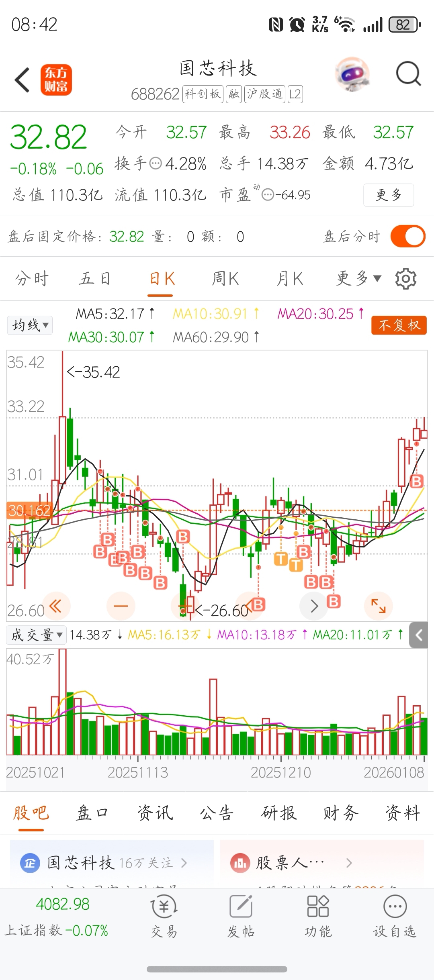This screenshot has width=434, height=980.
Task: Tap the 交易 yen icon
Action: coord(164,906)
